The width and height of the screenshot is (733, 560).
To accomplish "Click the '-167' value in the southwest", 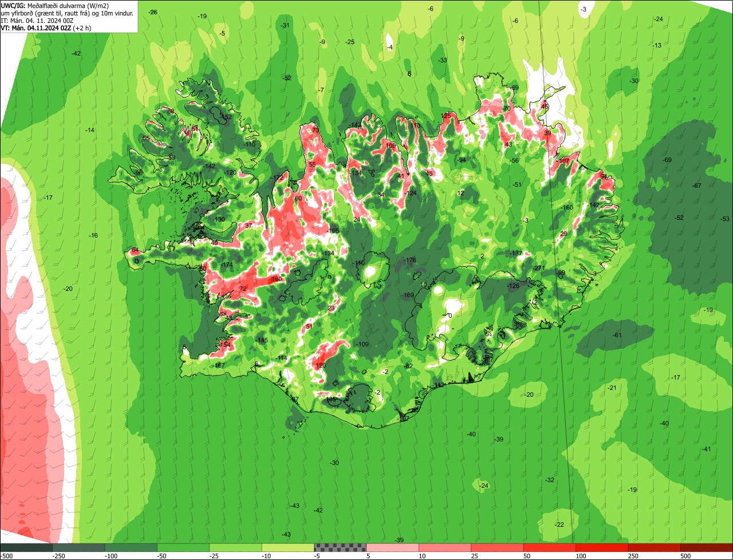I will [x=218, y=365].
